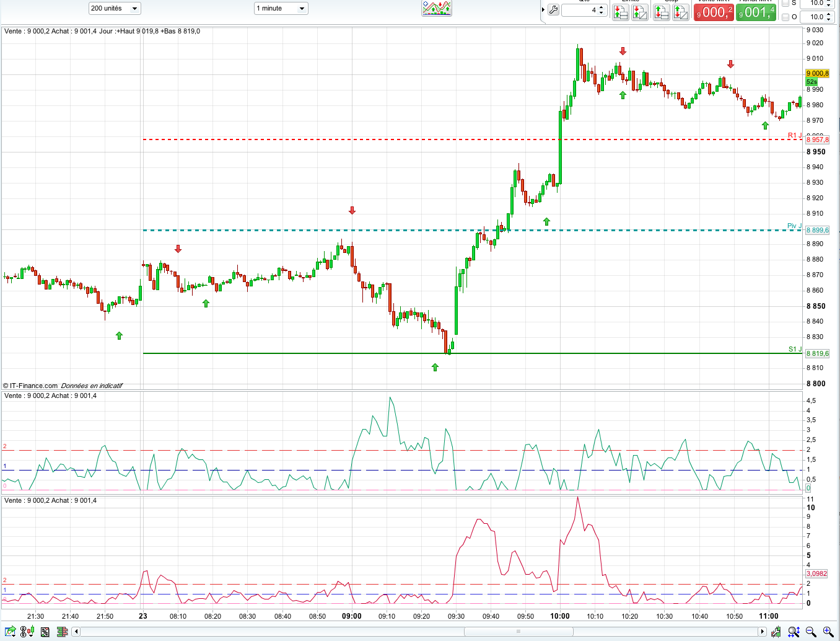Screen dimensions: 840x641
Task: Click the 52s countdown label
Action: coord(812,82)
